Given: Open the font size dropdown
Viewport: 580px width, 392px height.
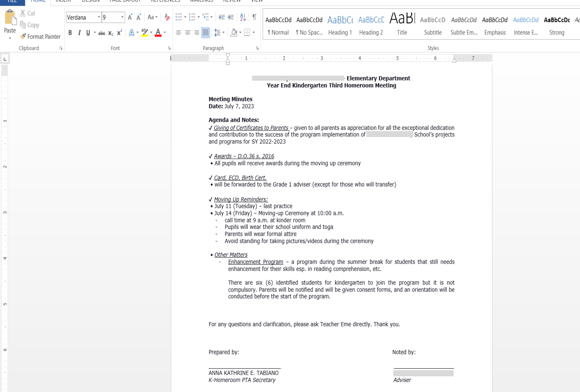Looking at the screenshot, I should [x=122, y=17].
